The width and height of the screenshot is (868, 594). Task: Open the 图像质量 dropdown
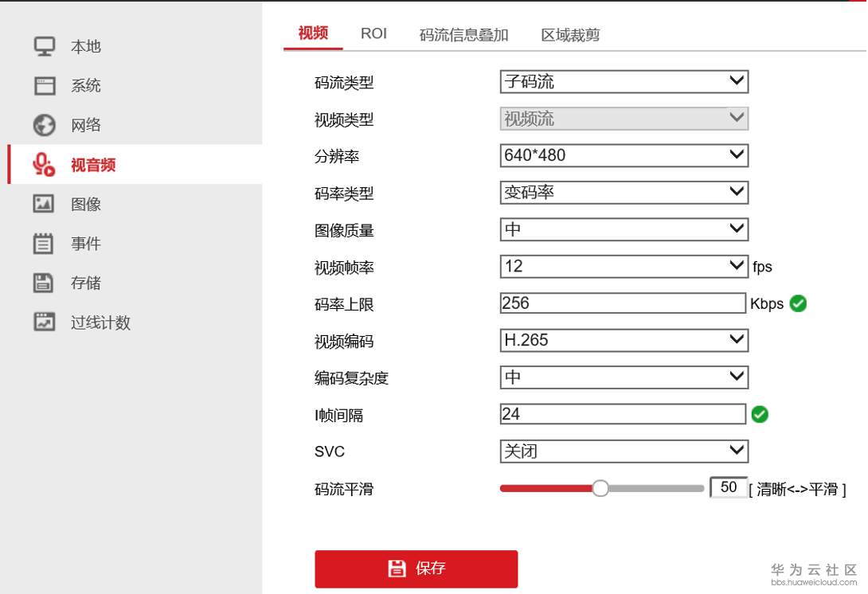click(624, 229)
